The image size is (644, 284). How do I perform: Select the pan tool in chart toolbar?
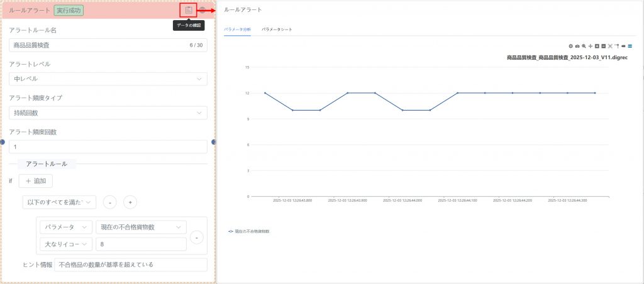[590, 46]
